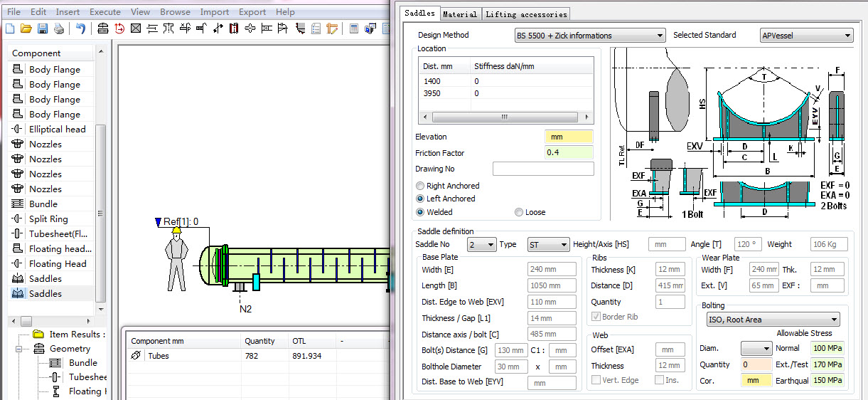Open the bolt Diam. dropdown
The height and width of the screenshot is (400, 868).
coord(756,349)
